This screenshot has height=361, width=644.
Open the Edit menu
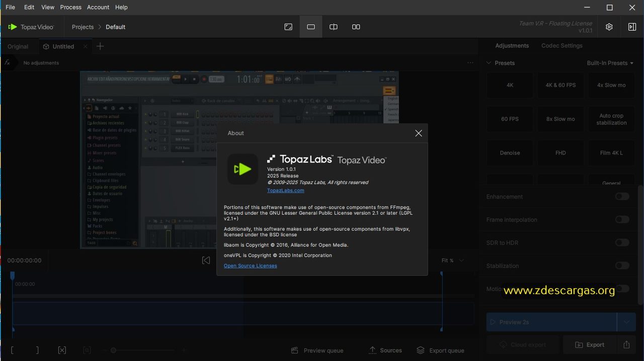coord(29,7)
